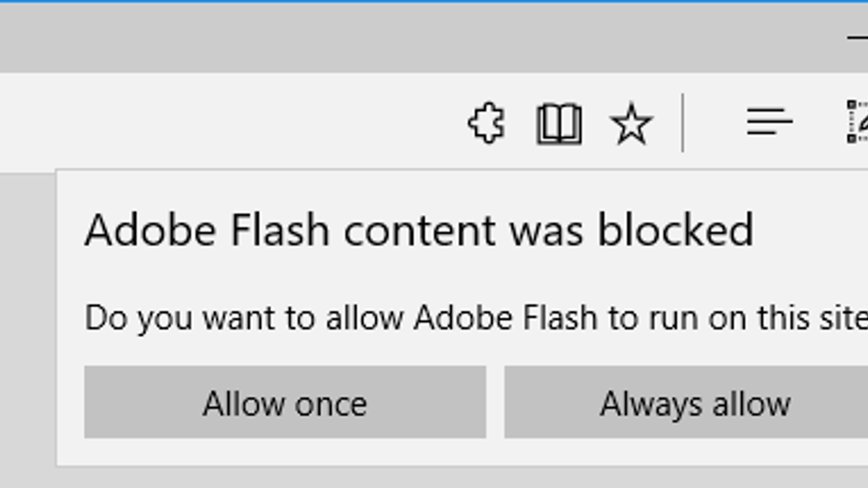Click the blue border atop the window

tap(434, 1)
